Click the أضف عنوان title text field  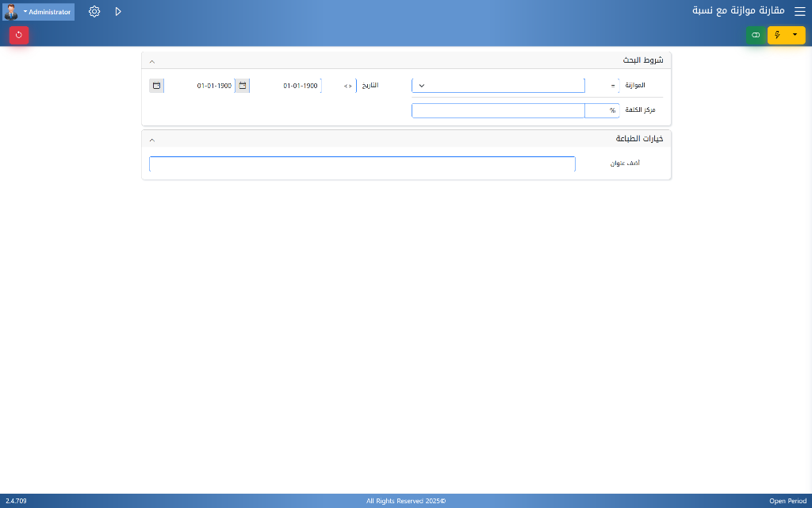[362, 164]
